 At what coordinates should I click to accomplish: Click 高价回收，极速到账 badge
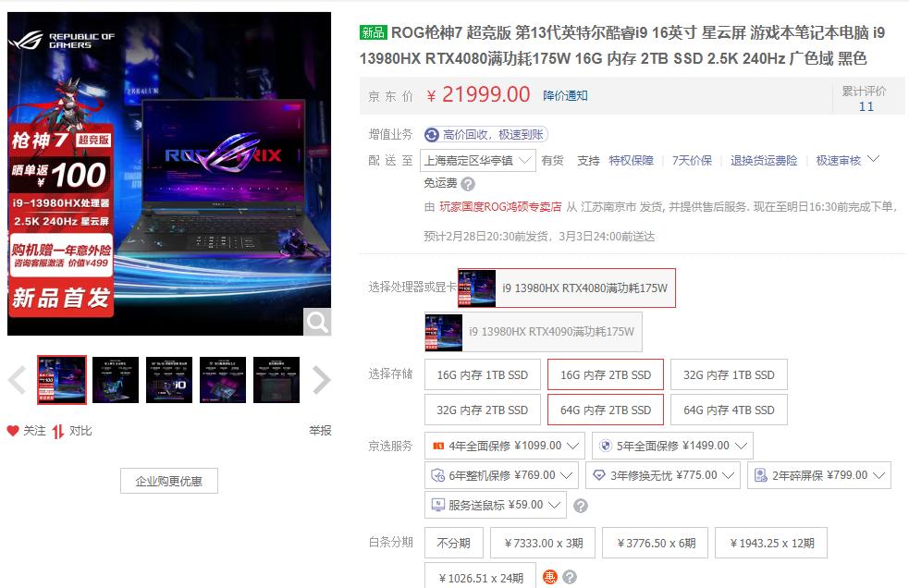(x=485, y=135)
